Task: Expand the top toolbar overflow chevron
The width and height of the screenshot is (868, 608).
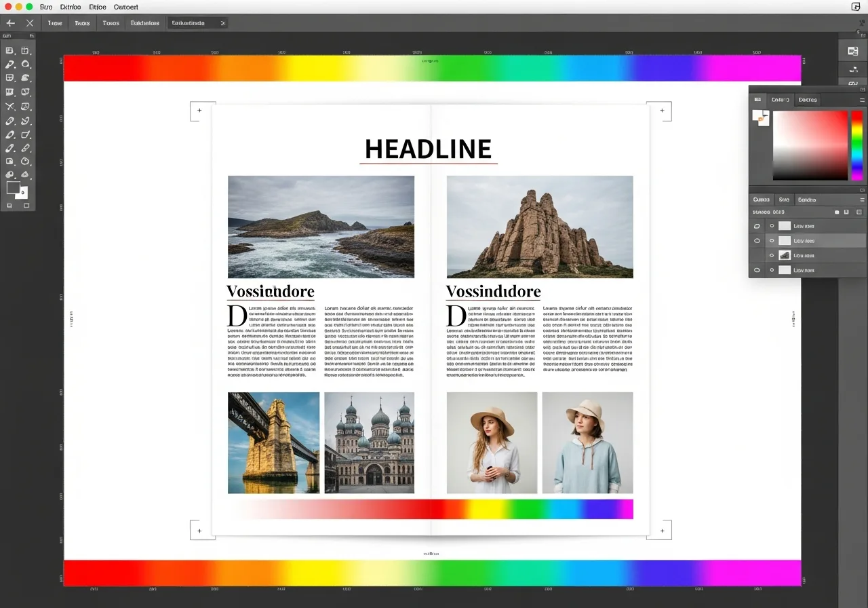Action: click(222, 23)
